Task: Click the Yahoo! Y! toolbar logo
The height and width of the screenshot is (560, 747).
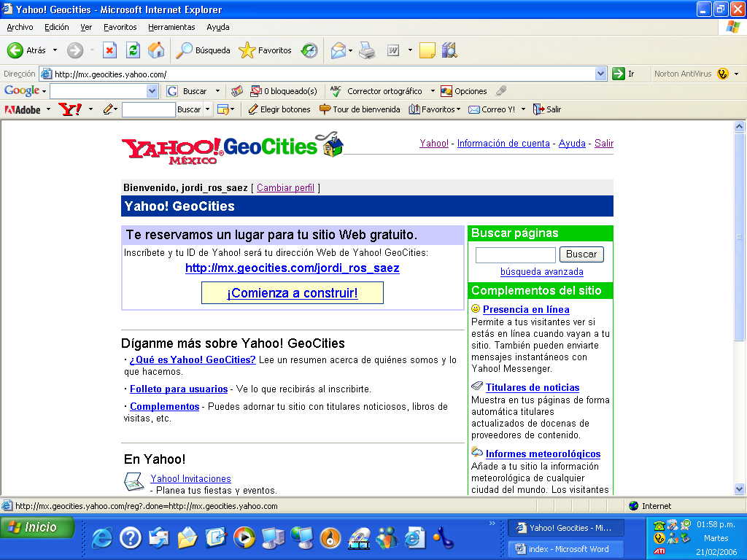Action: pos(70,109)
